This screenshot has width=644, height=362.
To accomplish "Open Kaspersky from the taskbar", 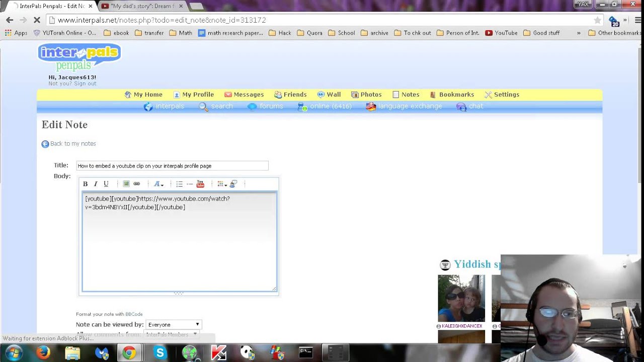I will pyautogui.click(x=218, y=353).
